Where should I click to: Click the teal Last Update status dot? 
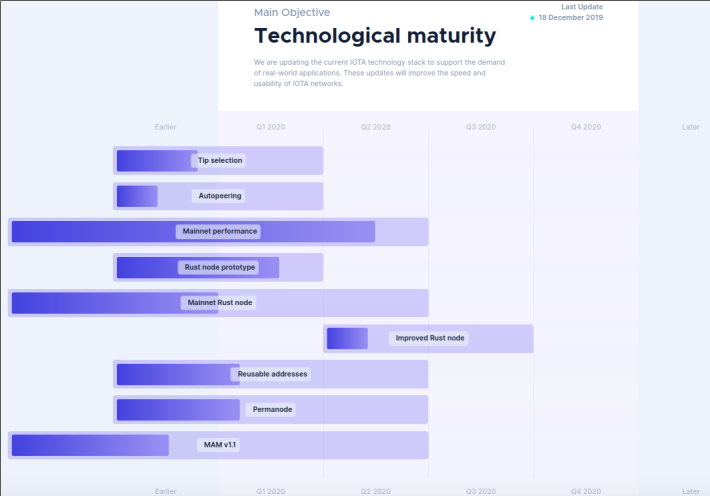532,18
